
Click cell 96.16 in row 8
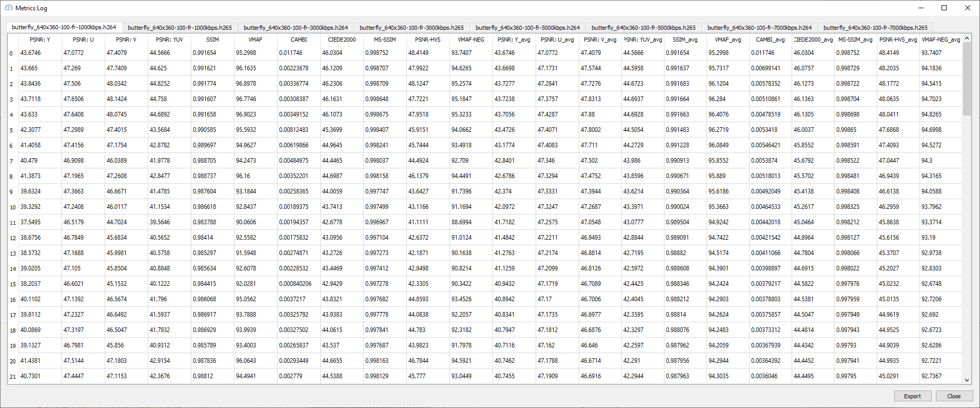tap(256, 176)
